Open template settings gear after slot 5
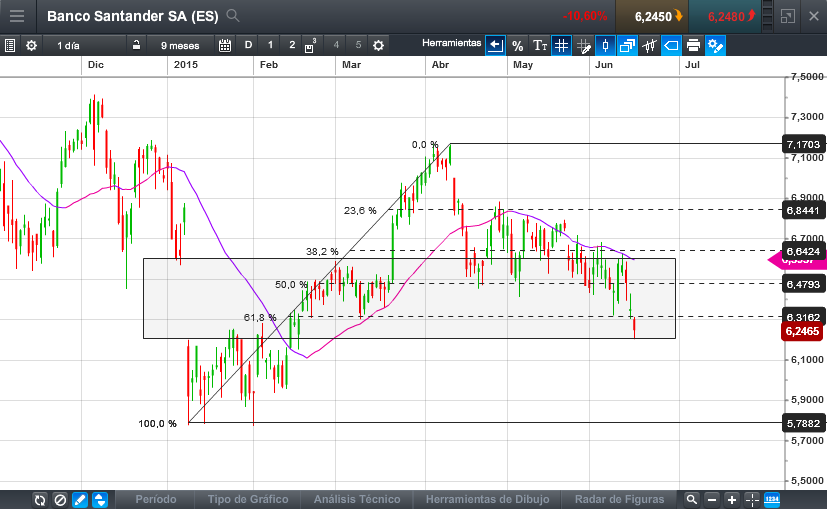 [378, 45]
